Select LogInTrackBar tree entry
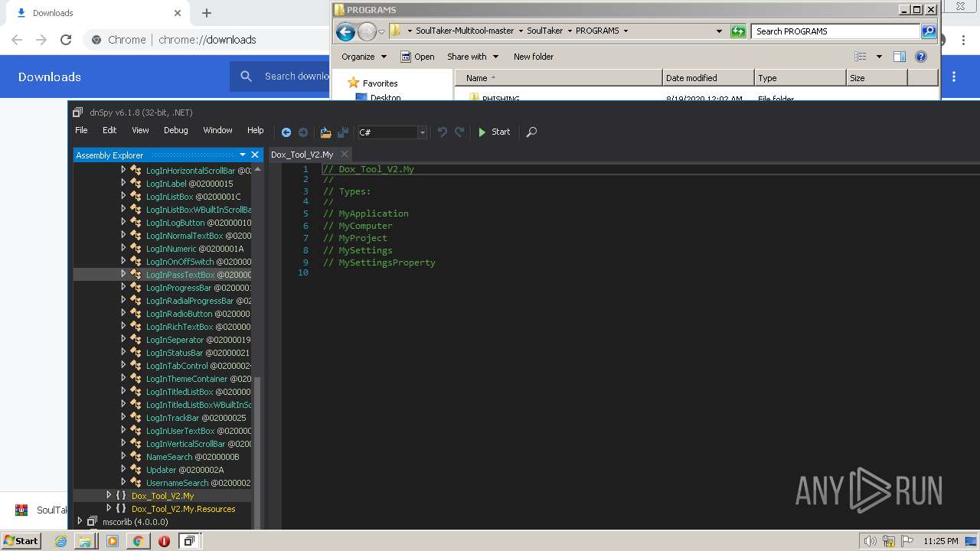This screenshot has width=980, height=551. click(196, 418)
